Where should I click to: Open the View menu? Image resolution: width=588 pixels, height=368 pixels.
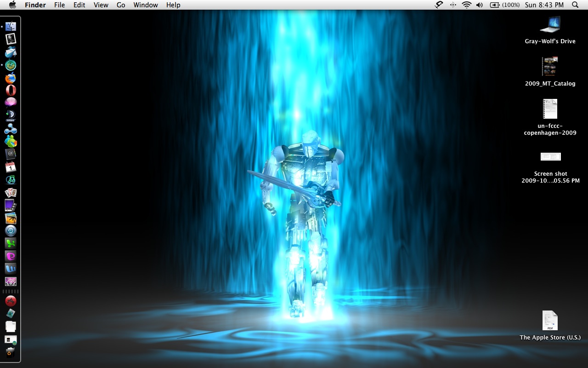[101, 5]
